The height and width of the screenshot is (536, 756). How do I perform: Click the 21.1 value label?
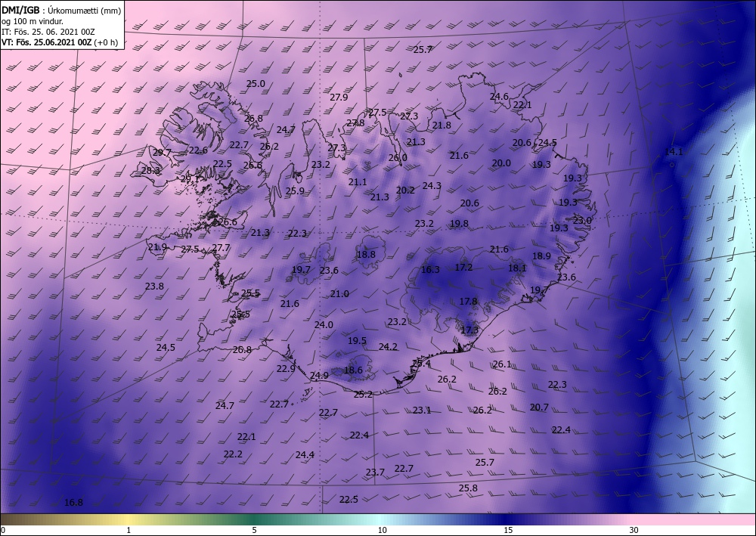coord(358,181)
